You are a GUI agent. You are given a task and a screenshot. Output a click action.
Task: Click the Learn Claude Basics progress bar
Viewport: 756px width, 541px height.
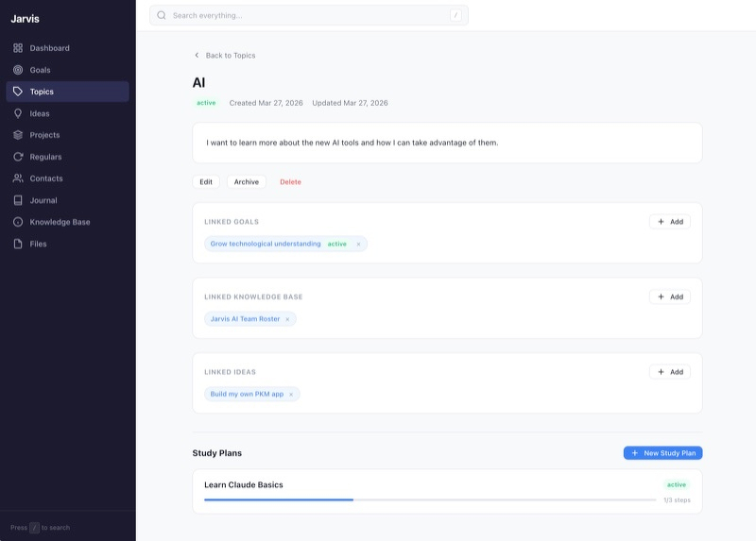click(430, 499)
